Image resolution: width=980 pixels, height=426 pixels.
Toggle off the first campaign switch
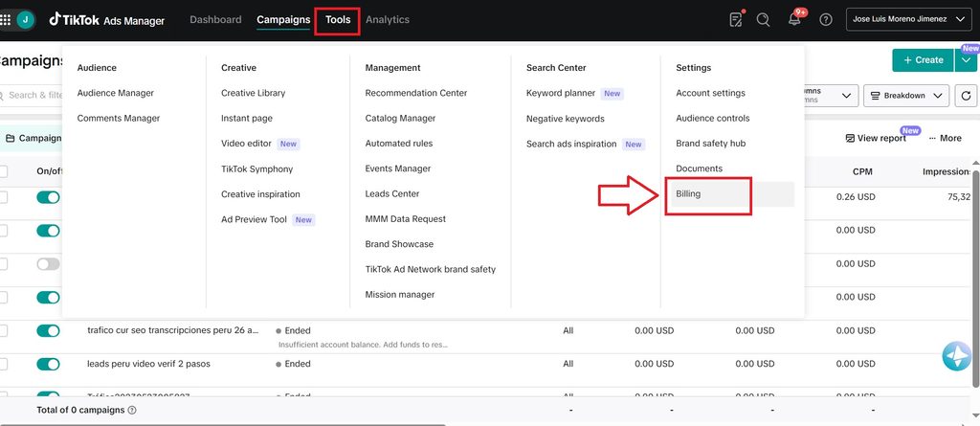[48, 197]
